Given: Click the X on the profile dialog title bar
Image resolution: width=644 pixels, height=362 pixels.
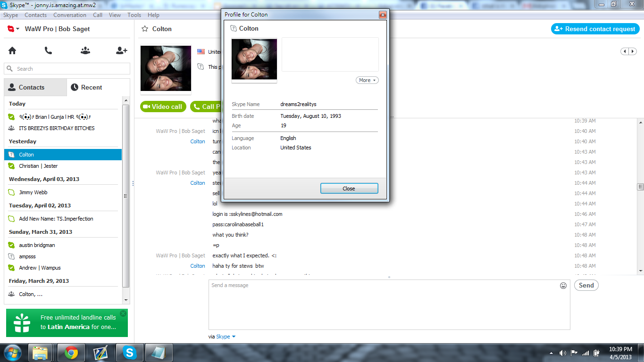Looking at the screenshot, I should tap(383, 15).
